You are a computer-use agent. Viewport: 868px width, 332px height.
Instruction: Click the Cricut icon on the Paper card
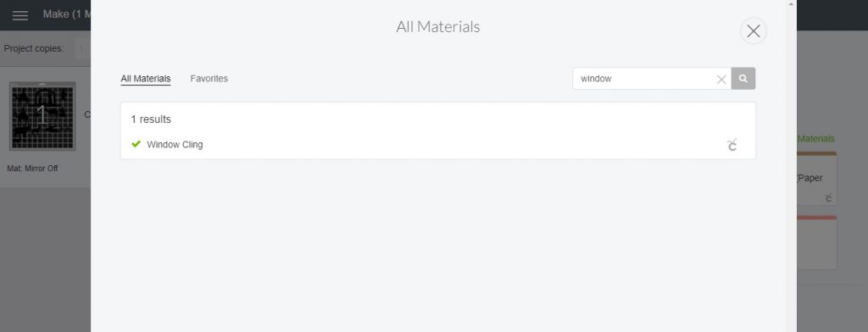click(828, 199)
